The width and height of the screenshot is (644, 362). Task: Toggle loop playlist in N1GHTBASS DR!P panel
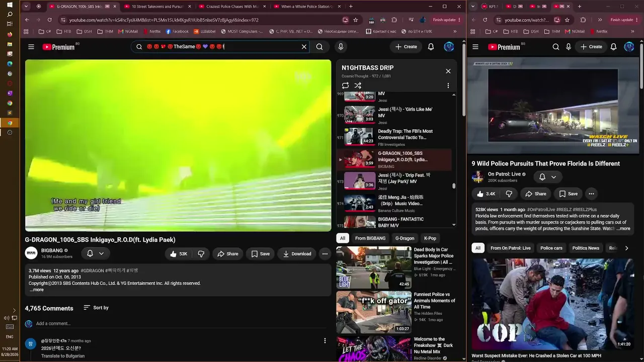(x=345, y=85)
